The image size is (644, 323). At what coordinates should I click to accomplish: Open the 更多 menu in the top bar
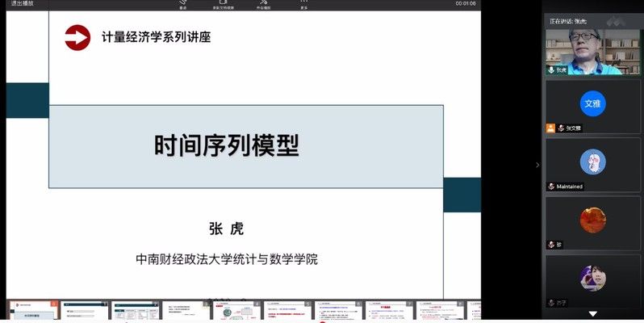tap(304, 4)
